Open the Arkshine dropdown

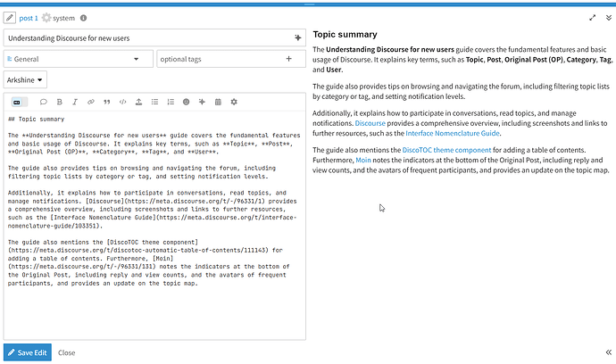[x=25, y=79]
